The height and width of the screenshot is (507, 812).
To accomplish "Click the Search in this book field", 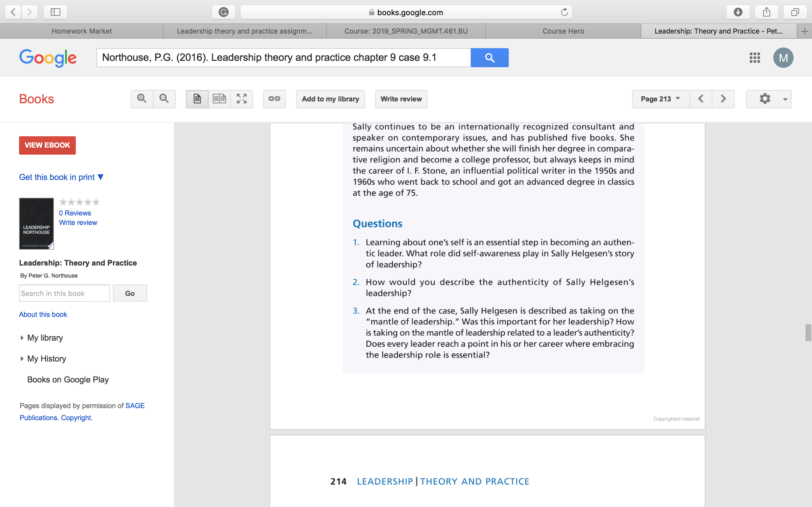I will [64, 293].
